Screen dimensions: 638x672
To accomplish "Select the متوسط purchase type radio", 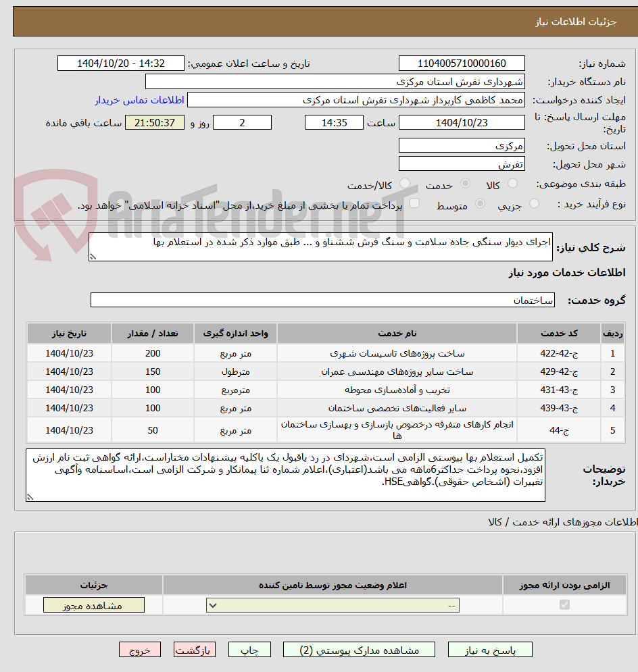I will [x=481, y=203].
